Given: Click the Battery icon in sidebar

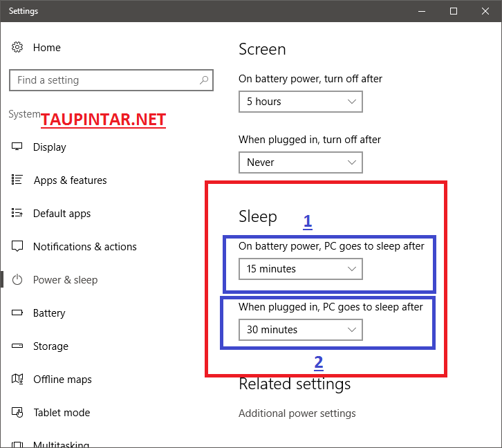Looking at the screenshot, I should pyautogui.click(x=17, y=312).
